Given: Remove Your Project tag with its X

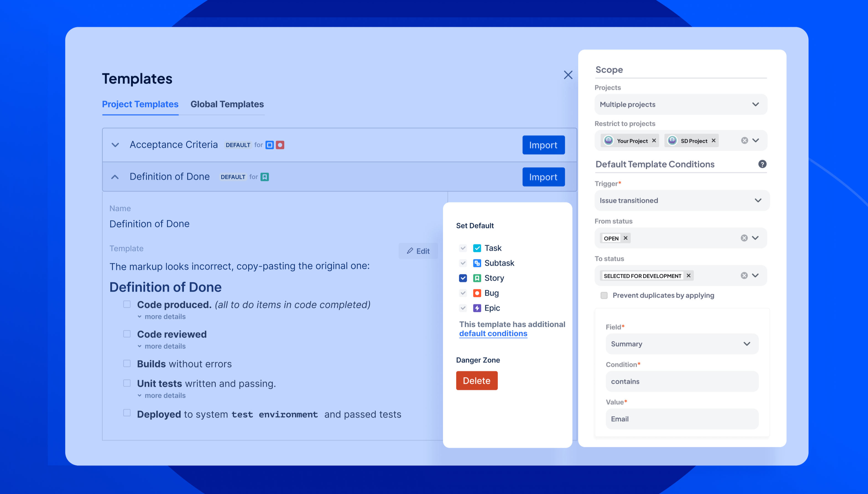Looking at the screenshot, I should click(x=654, y=141).
